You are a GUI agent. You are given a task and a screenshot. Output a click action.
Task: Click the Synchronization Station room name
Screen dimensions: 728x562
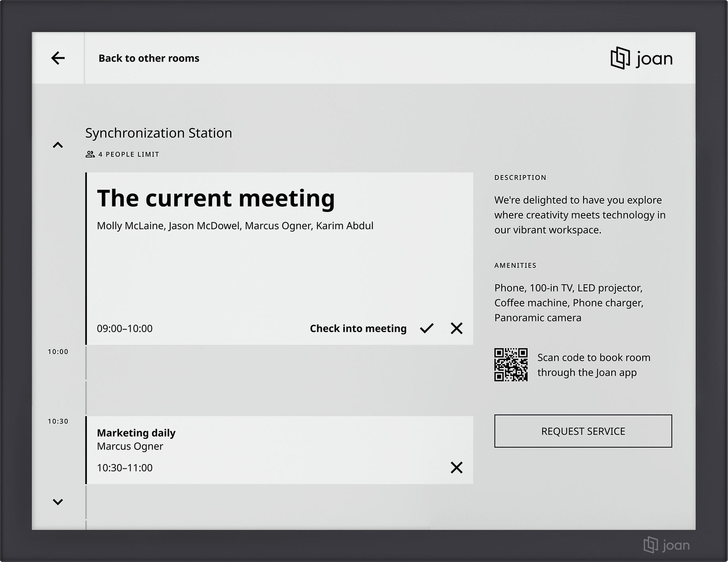[x=158, y=133]
